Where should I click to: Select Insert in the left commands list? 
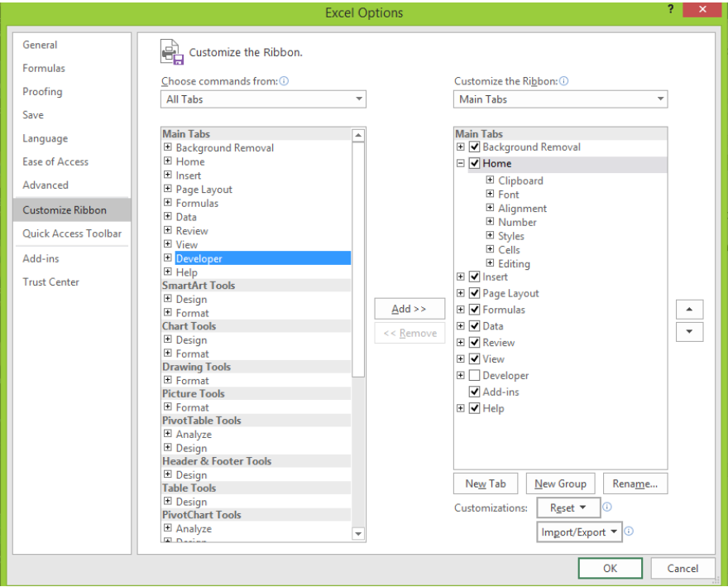pyautogui.click(x=189, y=176)
